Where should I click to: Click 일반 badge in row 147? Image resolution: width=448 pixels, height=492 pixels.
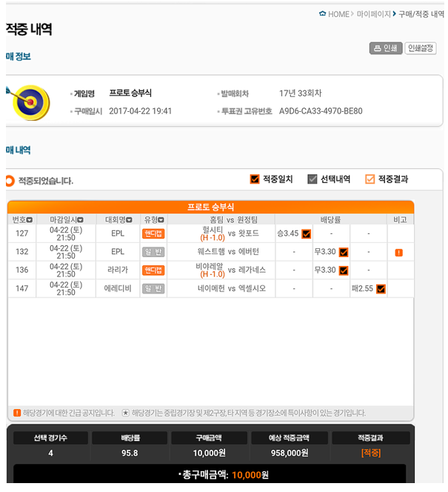tap(153, 289)
